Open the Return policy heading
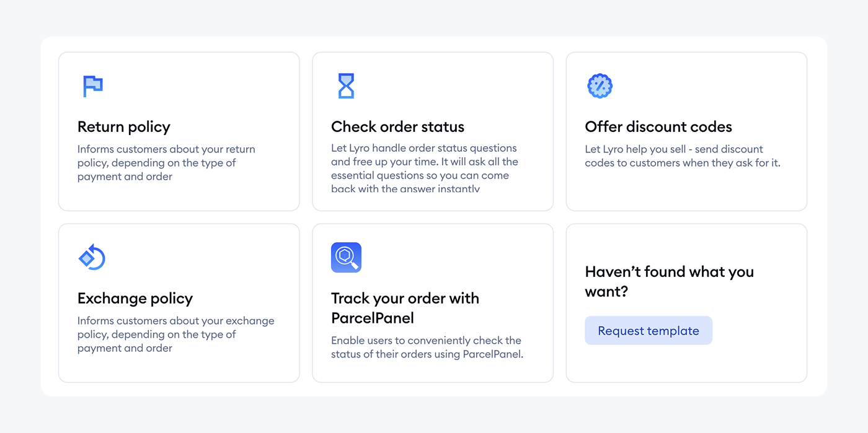The image size is (868, 433). tap(124, 127)
